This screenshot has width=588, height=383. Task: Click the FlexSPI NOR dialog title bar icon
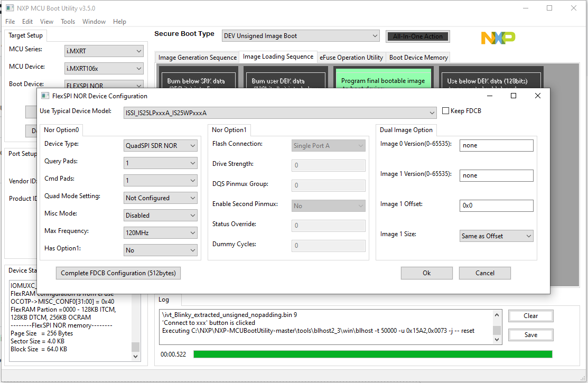click(46, 96)
